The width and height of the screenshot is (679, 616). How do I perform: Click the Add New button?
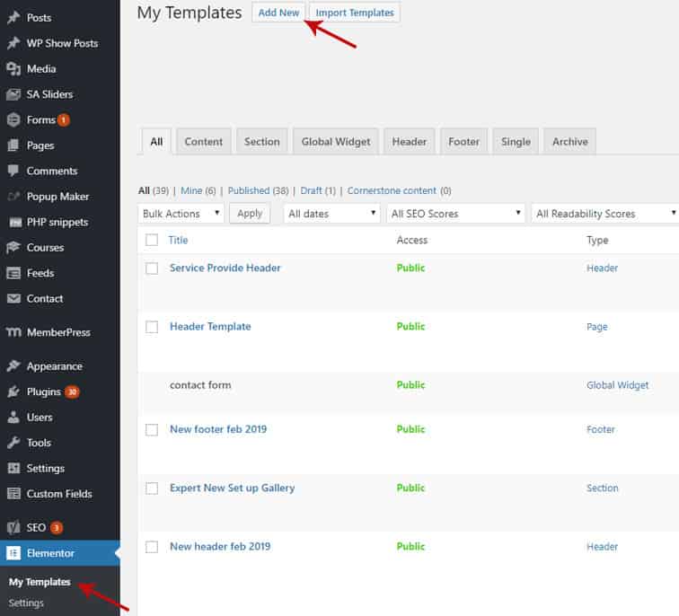(x=278, y=13)
